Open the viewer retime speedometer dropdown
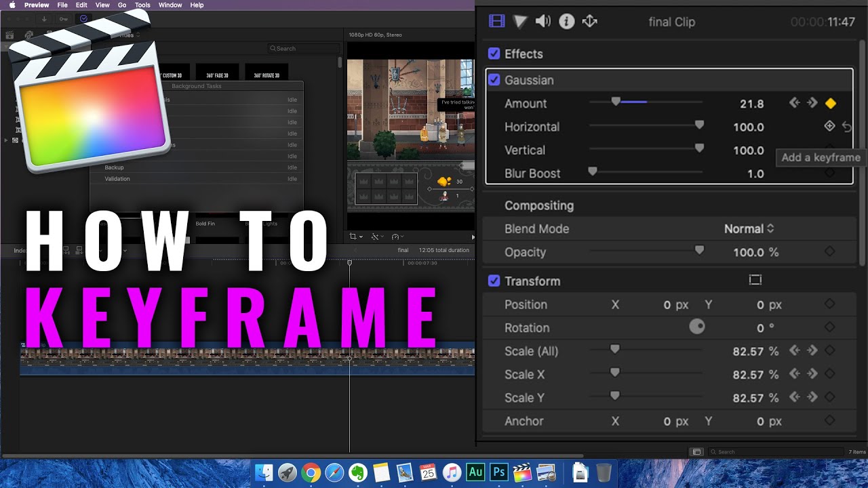Image resolution: width=868 pixels, height=488 pixels. coord(397,237)
